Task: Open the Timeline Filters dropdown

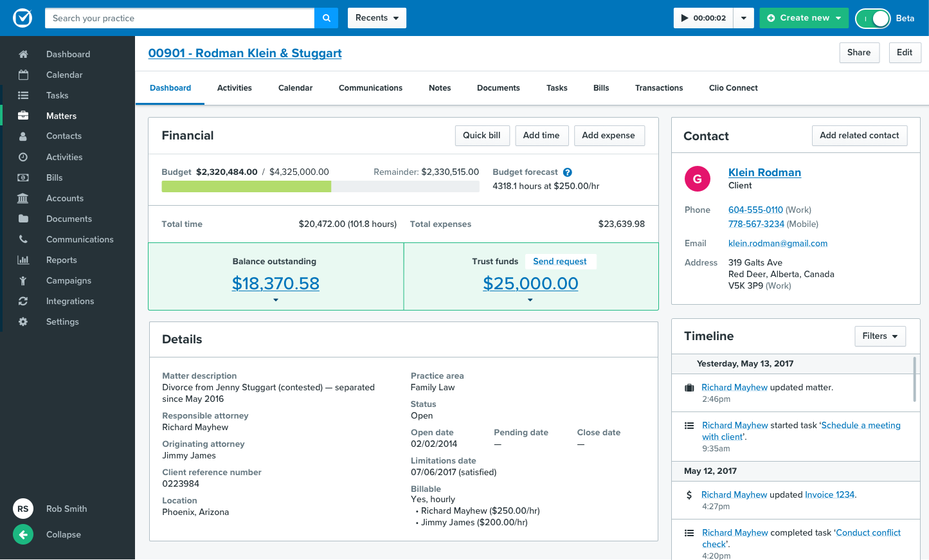Action: [880, 336]
